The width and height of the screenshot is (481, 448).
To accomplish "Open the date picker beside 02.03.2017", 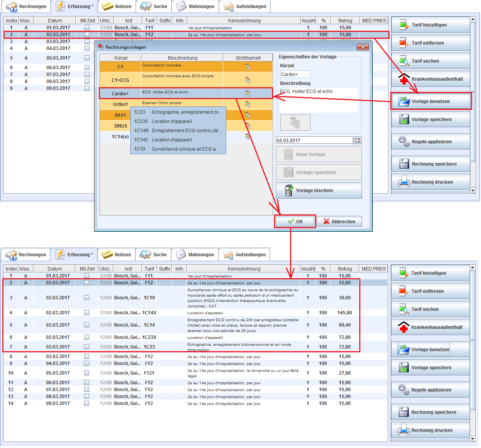I will (357, 141).
